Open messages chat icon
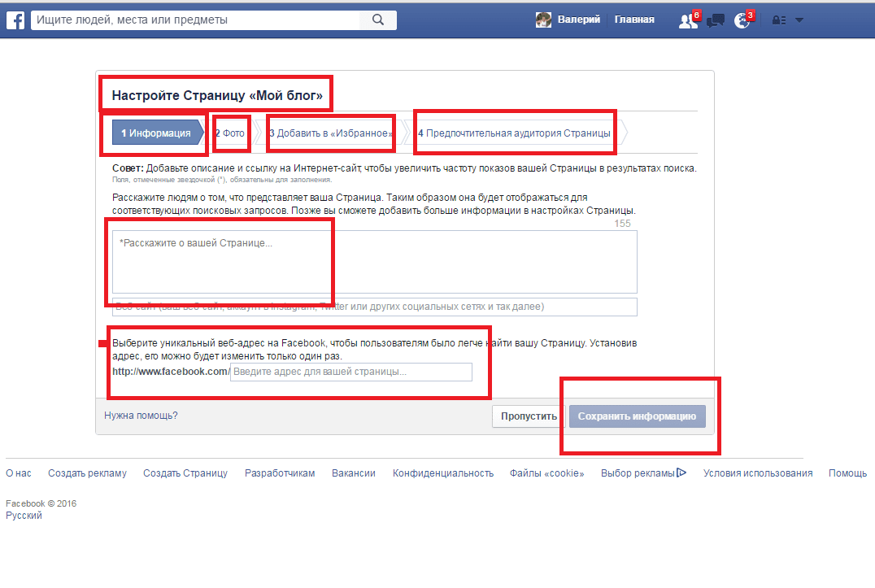The width and height of the screenshot is (875, 588). (716, 20)
